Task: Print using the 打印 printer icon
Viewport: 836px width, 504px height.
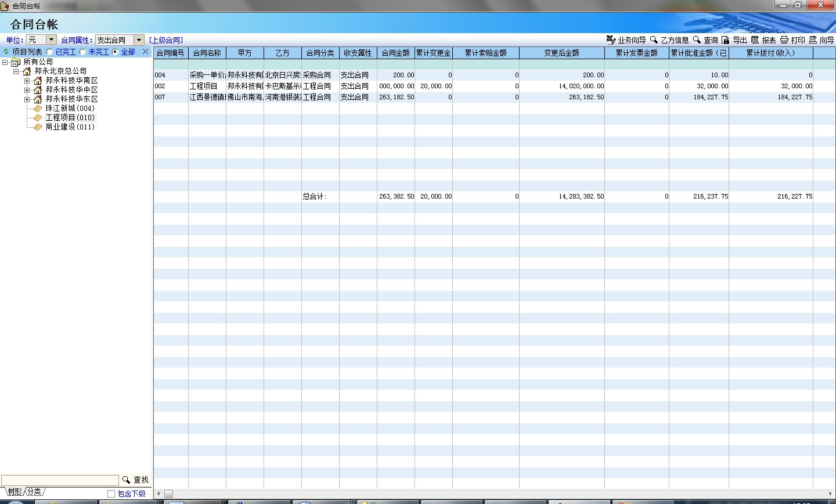Action: (x=784, y=40)
